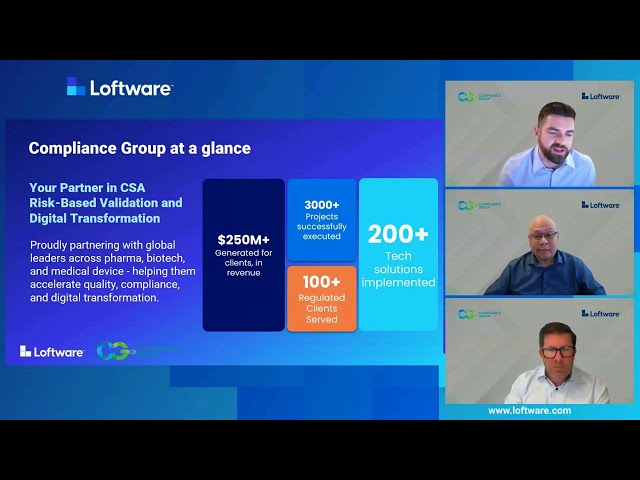This screenshot has height=480, width=640.
Task: Click Compliance Group logo in top speaker video
Action: click(x=479, y=96)
